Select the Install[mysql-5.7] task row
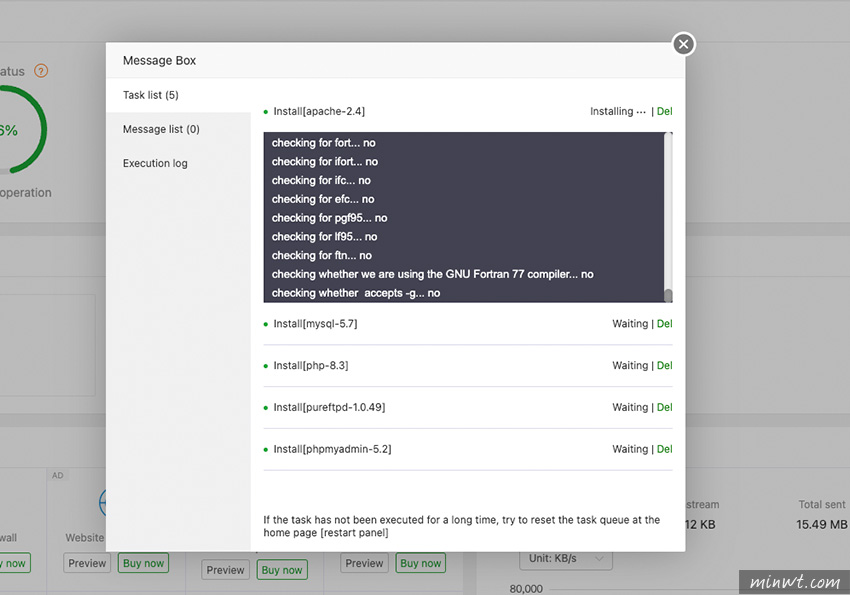 point(468,324)
